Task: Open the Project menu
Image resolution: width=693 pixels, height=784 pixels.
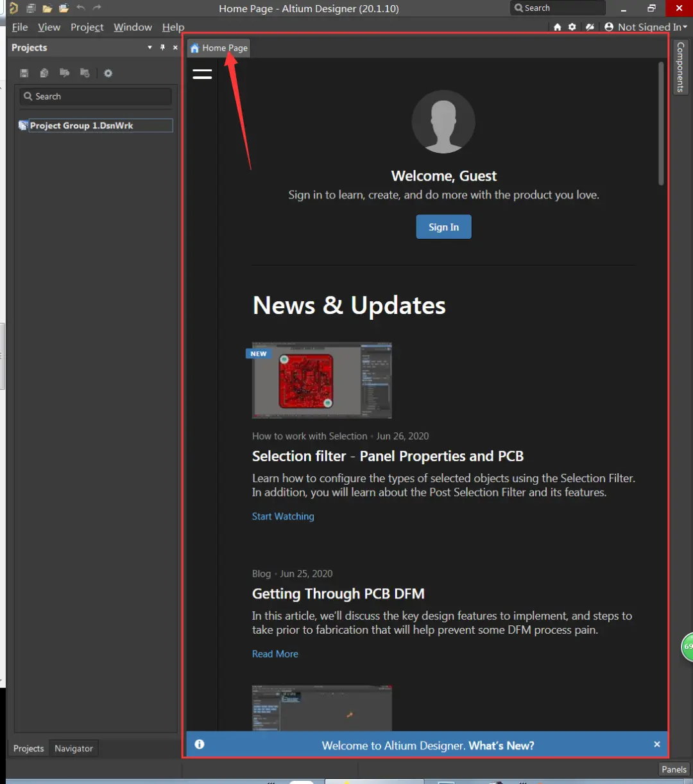Action: coord(87,27)
